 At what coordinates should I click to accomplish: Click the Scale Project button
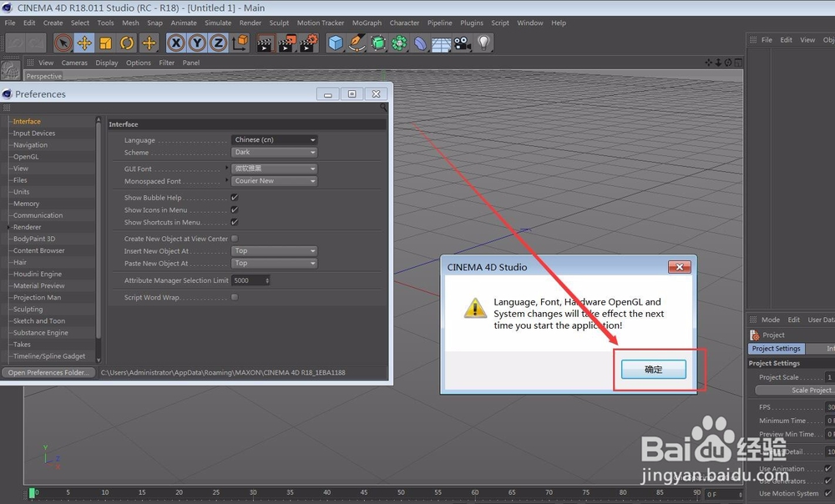[795, 391]
